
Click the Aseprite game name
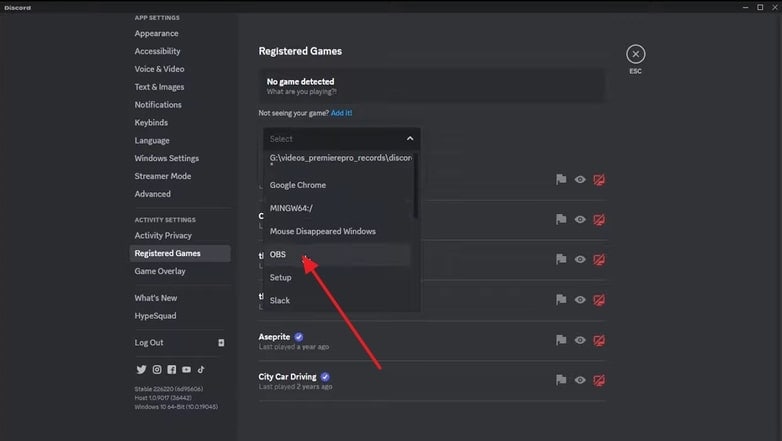[274, 337]
